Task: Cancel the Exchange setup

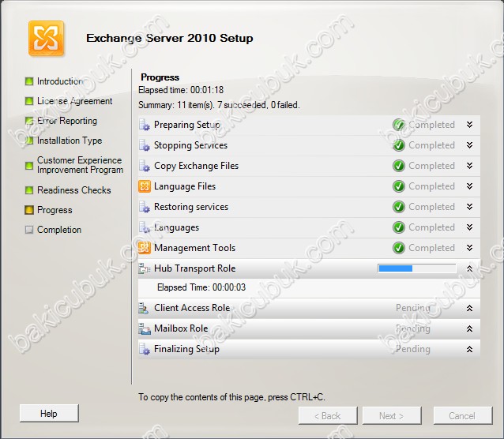Action: pos(463,416)
